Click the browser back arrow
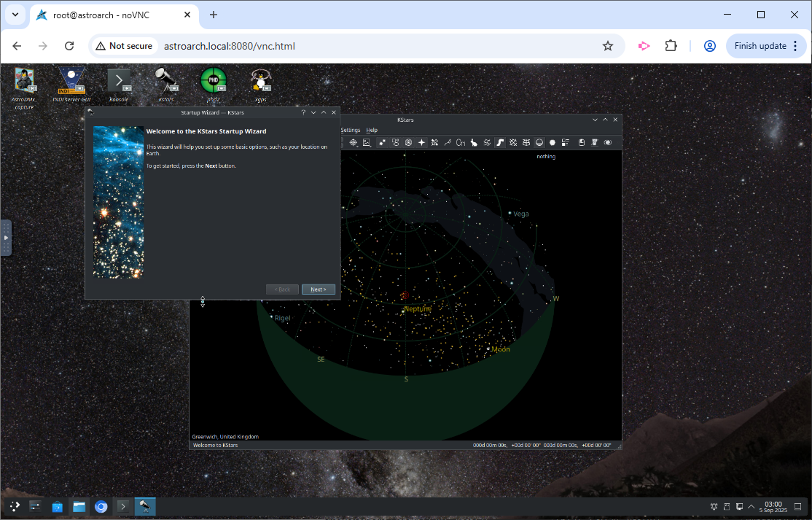 [17, 46]
